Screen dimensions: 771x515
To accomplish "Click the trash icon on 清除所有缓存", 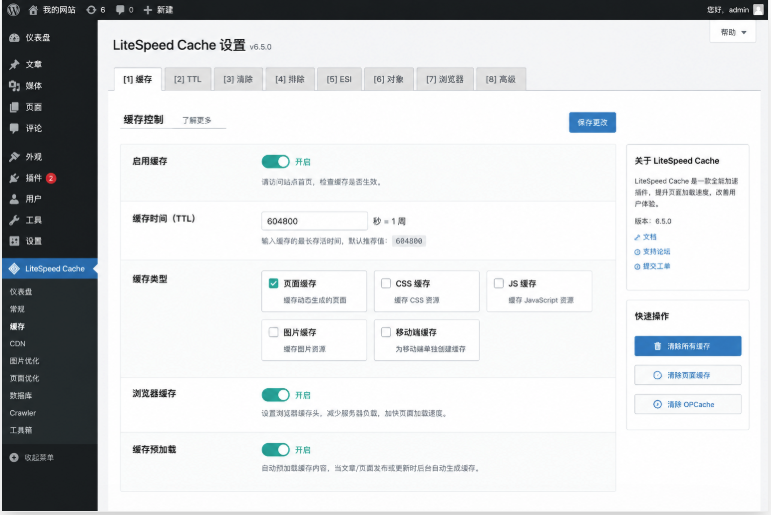I will (657, 346).
